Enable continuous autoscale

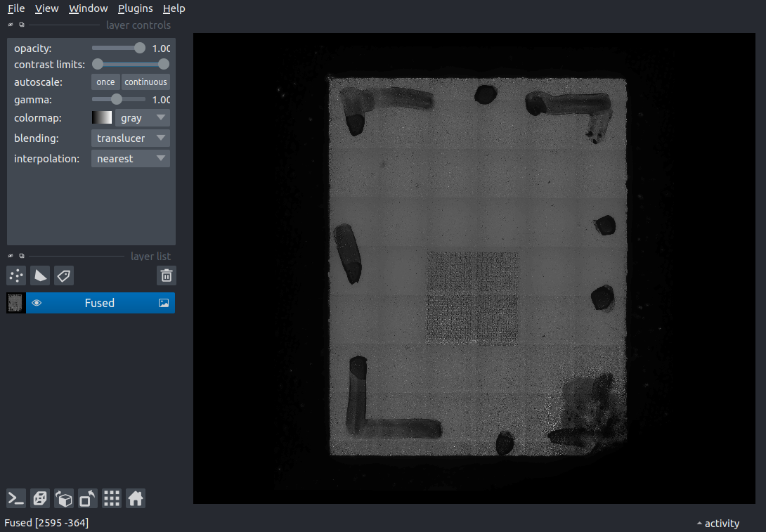pos(145,82)
